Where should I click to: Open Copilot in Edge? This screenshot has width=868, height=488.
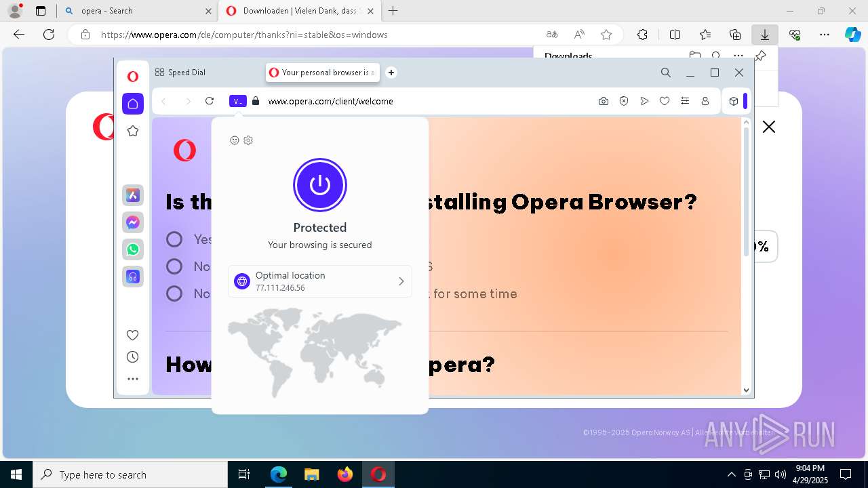(852, 35)
